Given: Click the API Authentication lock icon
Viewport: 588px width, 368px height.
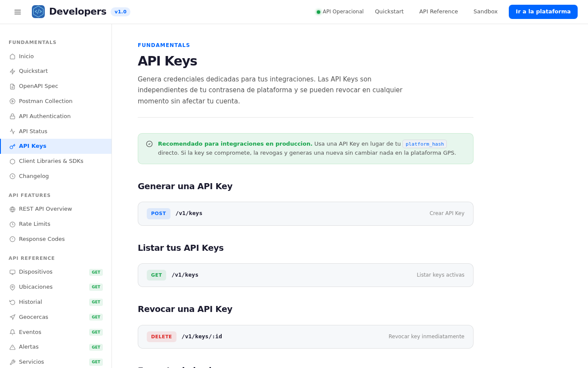Looking at the screenshot, I should (x=12, y=116).
